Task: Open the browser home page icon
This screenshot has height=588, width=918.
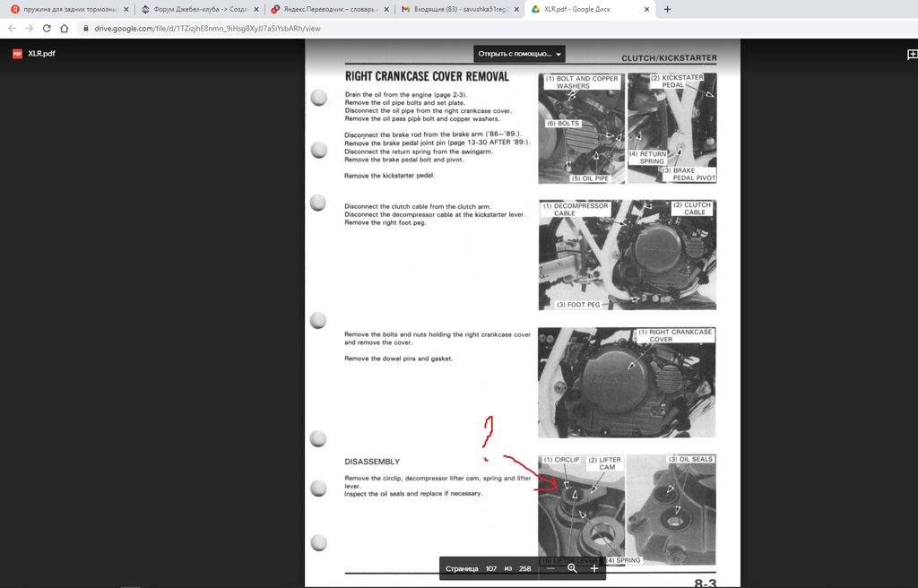Action: [65, 28]
